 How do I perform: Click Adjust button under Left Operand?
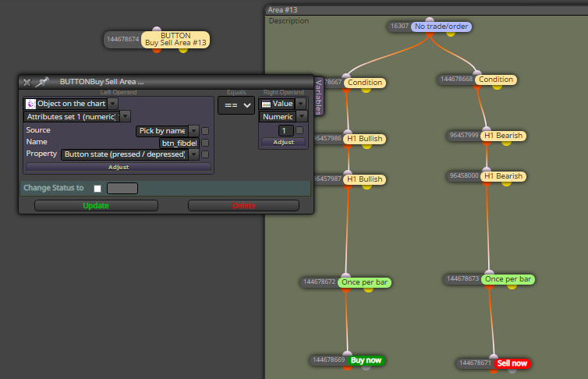[x=119, y=167]
